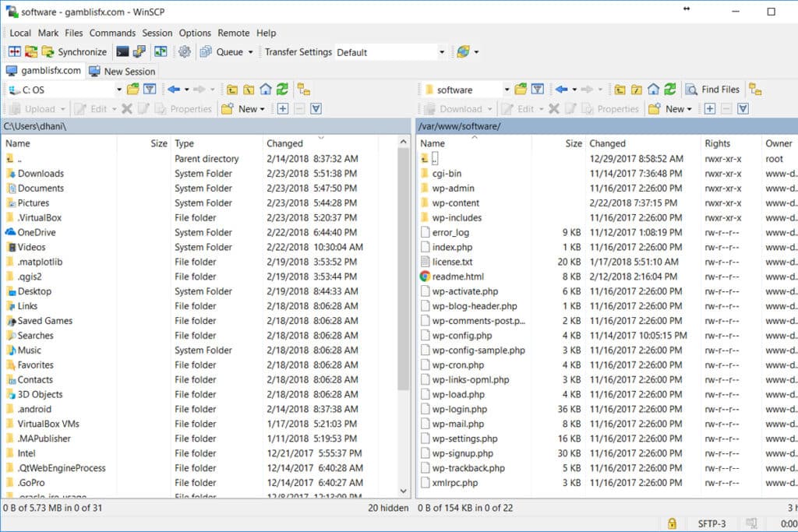Expand remote back history dropdown arrow
The height and width of the screenshot is (532, 798).
[574, 90]
